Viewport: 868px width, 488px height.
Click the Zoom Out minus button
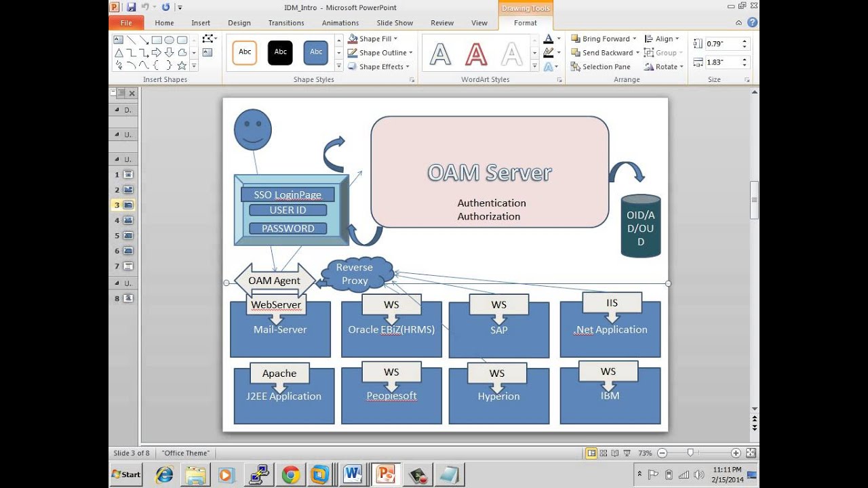pyautogui.click(x=663, y=453)
